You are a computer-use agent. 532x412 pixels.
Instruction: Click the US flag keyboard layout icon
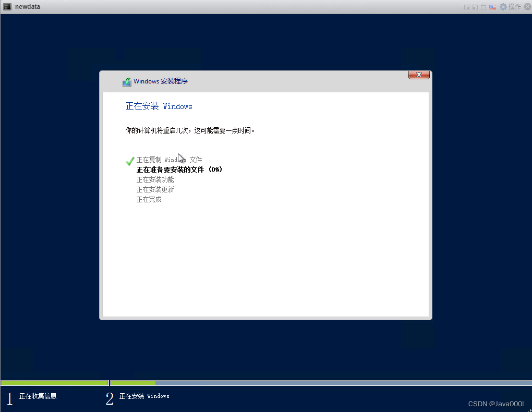[x=492, y=7]
